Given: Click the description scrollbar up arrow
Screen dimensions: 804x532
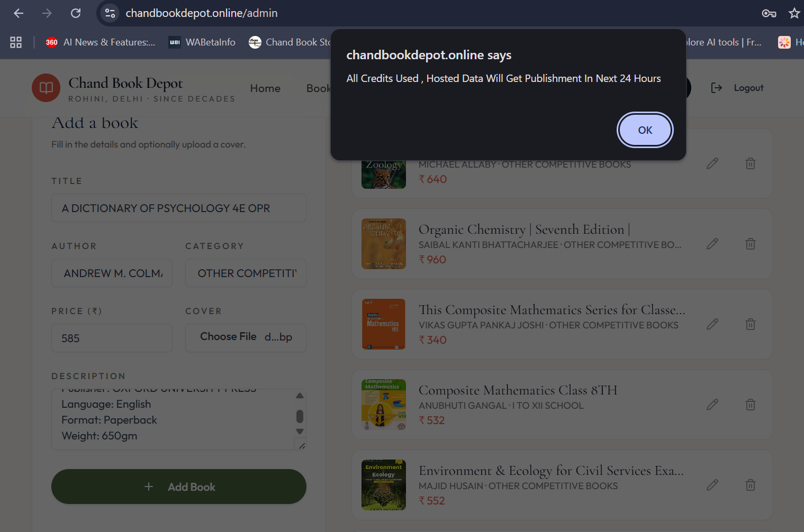Looking at the screenshot, I should tap(300, 396).
